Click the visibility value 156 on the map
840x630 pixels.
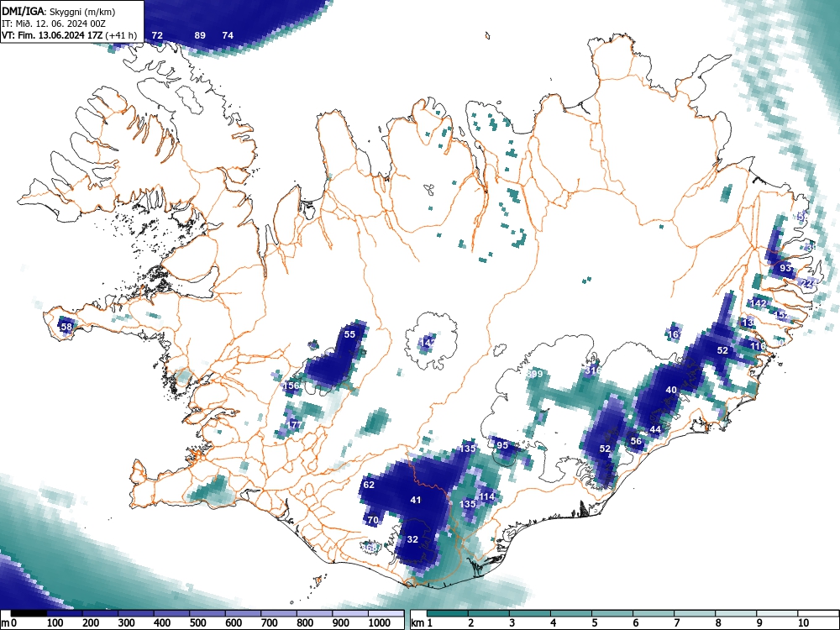click(291, 386)
